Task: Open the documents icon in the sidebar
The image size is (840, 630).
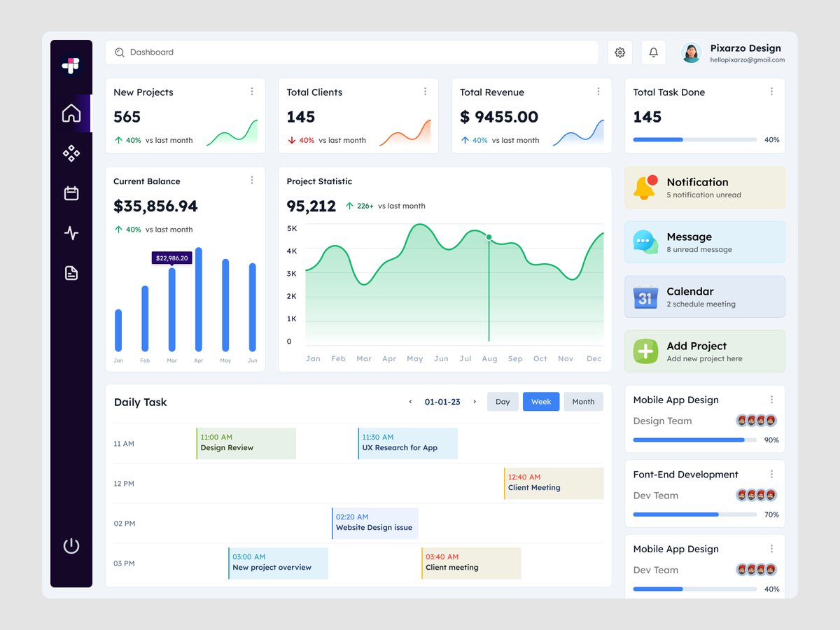Action: coord(71,273)
